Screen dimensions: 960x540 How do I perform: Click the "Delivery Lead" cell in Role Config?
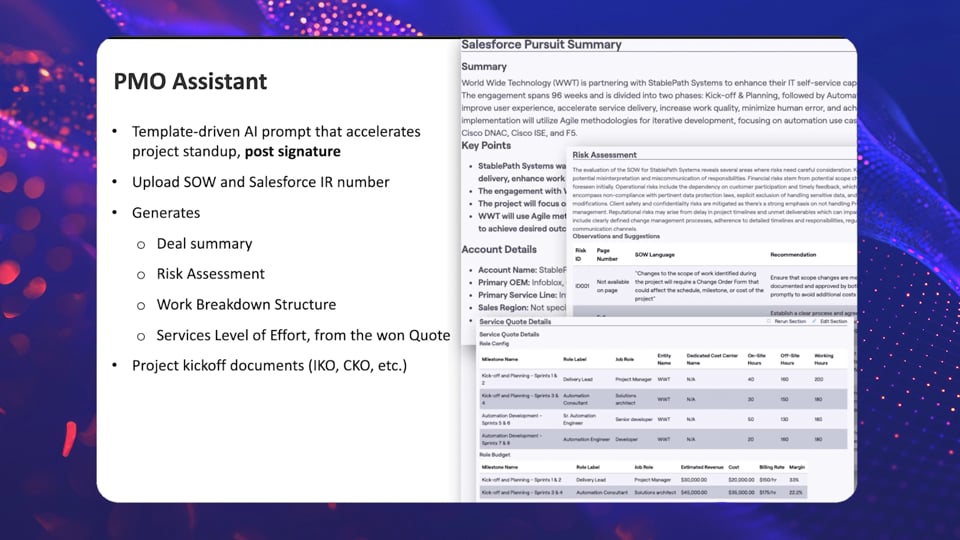click(x=577, y=380)
